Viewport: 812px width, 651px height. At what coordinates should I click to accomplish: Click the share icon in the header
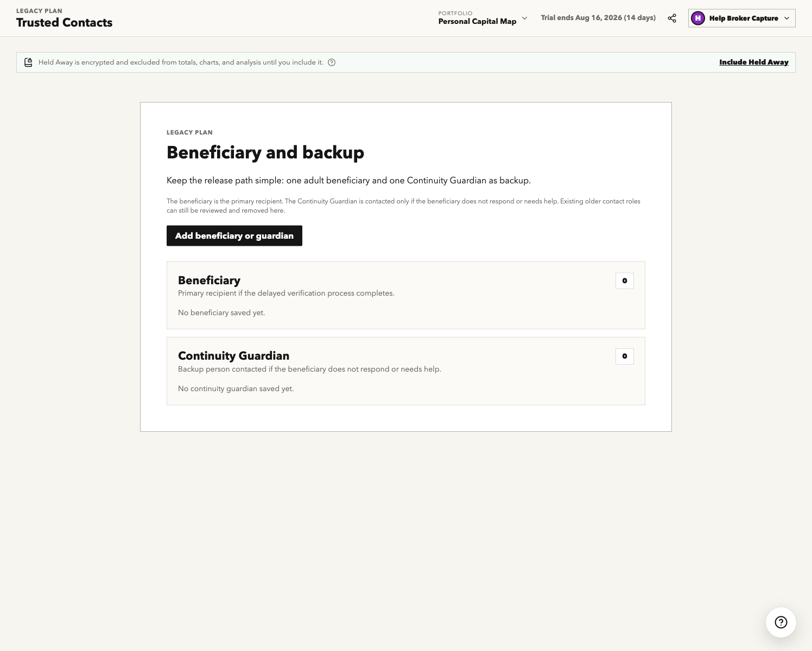[x=672, y=18]
